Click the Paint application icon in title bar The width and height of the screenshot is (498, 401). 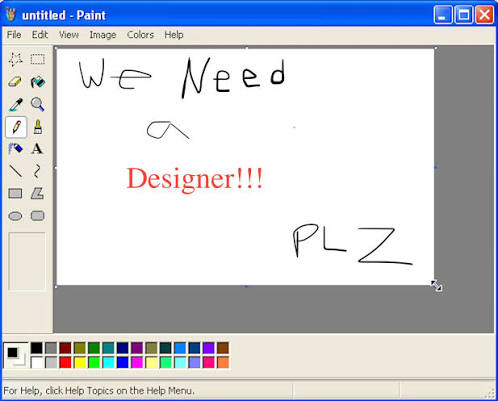(11, 15)
